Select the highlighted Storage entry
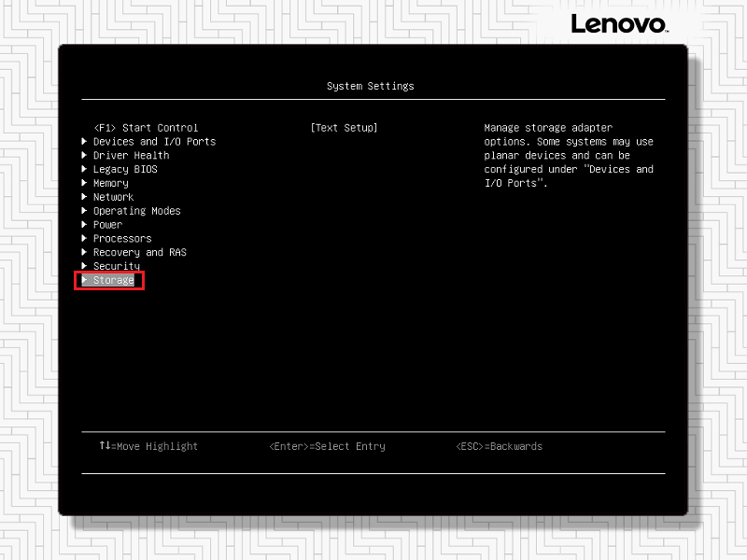747x560 pixels. click(113, 280)
